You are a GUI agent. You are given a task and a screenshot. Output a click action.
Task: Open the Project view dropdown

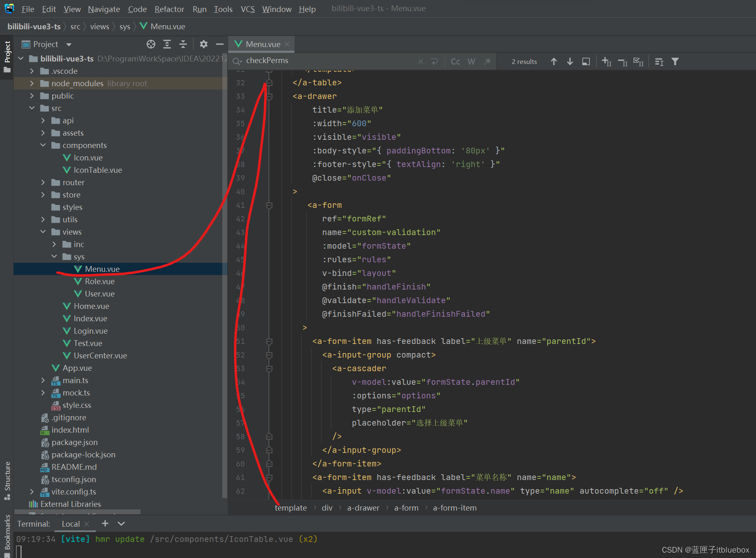click(x=69, y=45)
